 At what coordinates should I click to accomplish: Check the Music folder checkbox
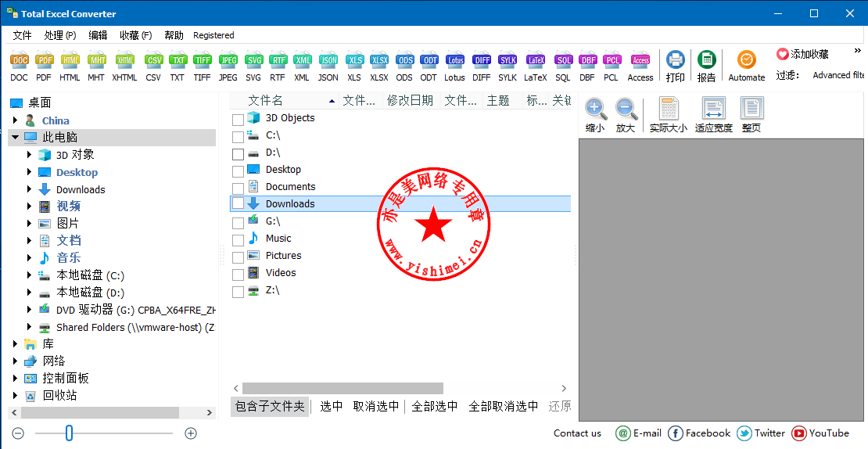(238, 239)
